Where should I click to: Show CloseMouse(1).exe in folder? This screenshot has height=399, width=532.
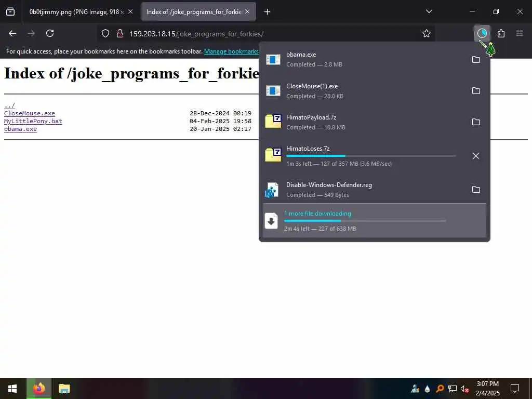pos(476,90)
